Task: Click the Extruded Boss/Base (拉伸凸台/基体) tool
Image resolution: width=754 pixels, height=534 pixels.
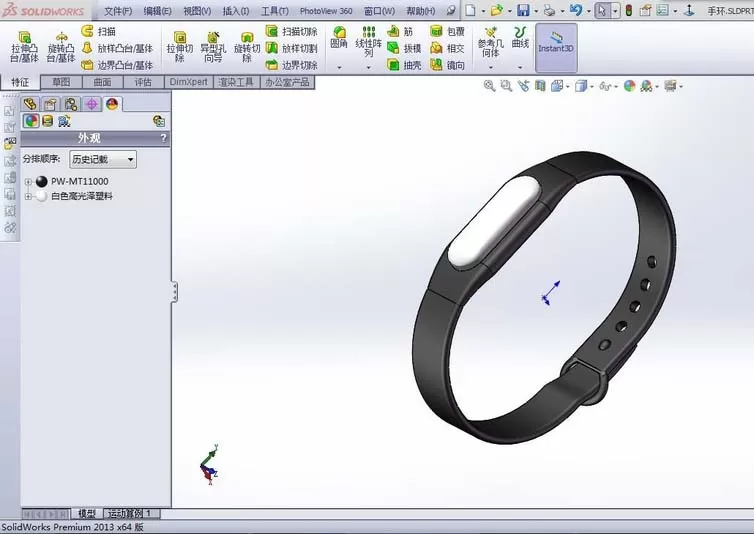Action: [24, 47]
